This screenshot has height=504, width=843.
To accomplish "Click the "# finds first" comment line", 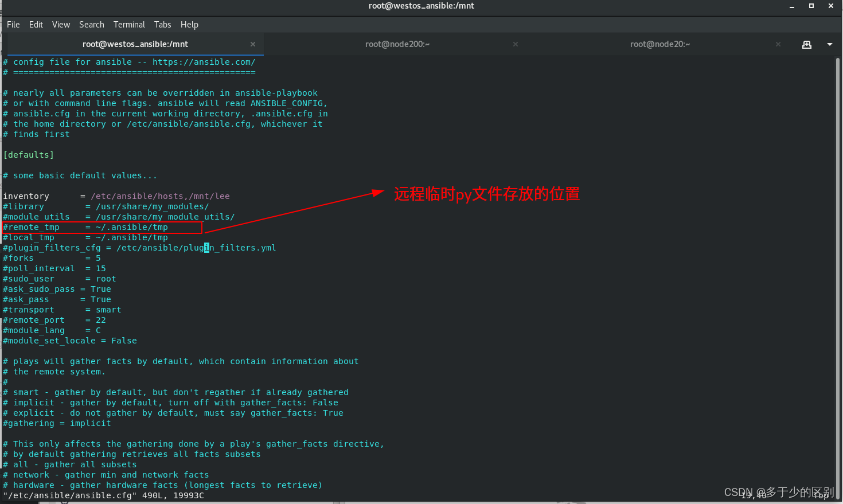I will tap(36, 134).
